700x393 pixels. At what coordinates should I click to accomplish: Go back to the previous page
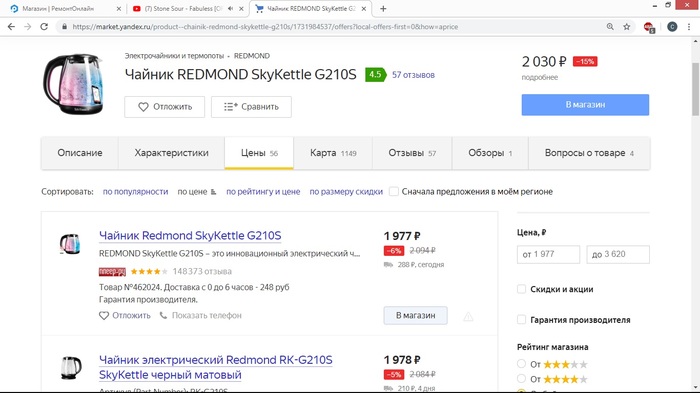coord(11,27)
